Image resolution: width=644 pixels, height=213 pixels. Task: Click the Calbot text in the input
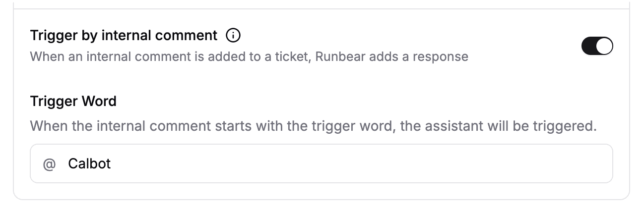tap(89, 163)
